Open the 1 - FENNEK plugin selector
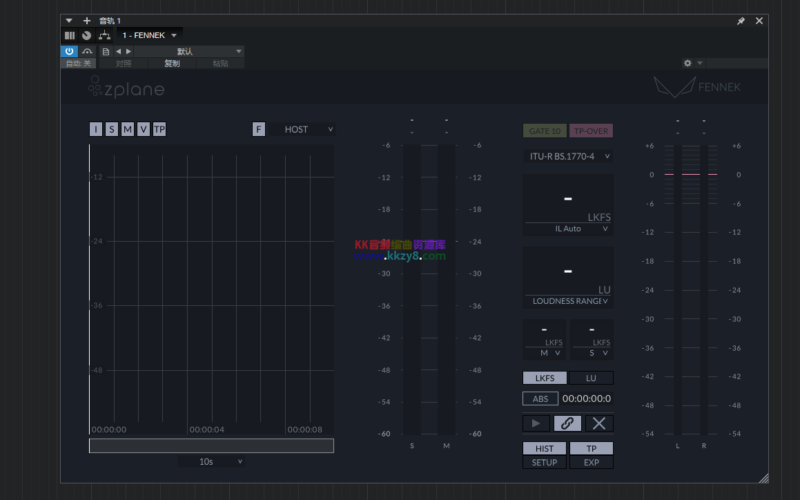 (x=149, y=35)
